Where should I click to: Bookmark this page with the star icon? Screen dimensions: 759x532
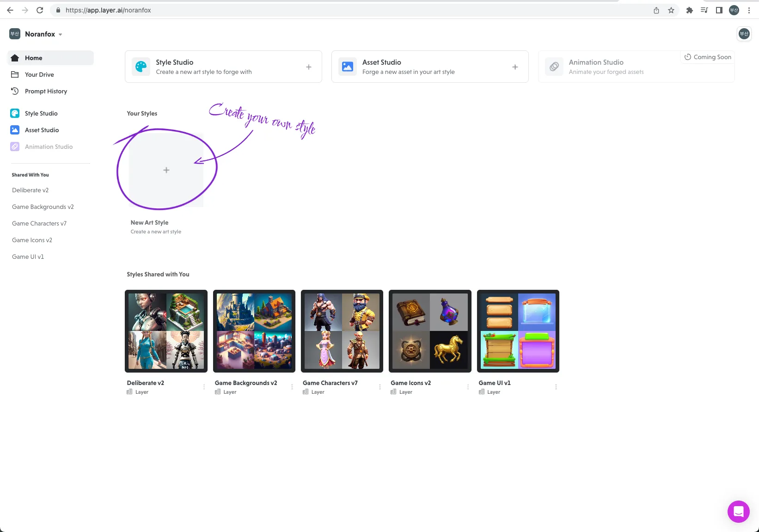[x=671, y=10]
